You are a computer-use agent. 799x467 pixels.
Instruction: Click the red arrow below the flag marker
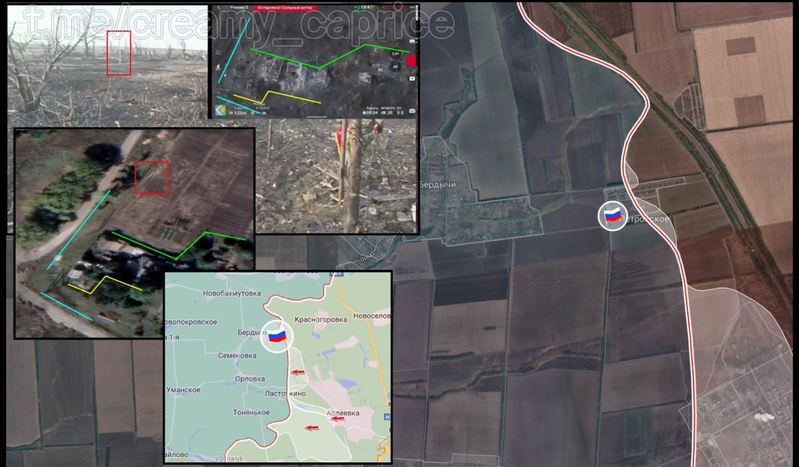coord(298,372)
